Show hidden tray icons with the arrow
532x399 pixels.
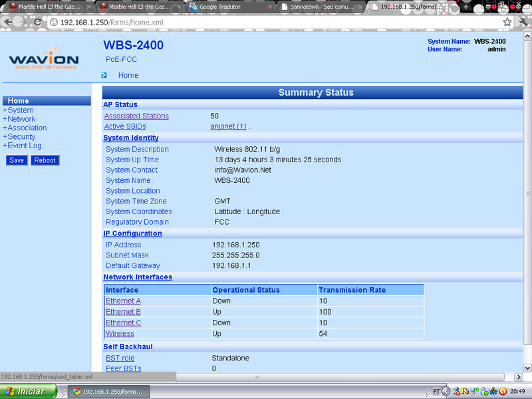pos(446,391)
